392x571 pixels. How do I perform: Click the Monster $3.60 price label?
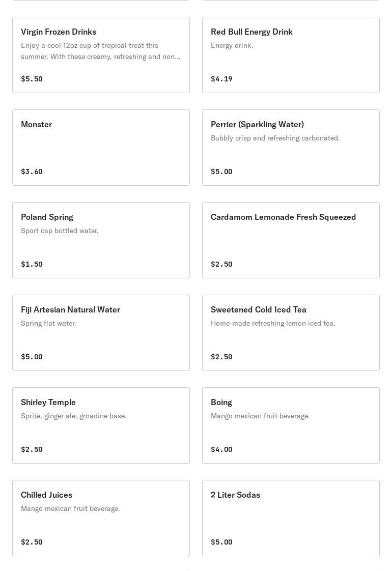[32, 171]
